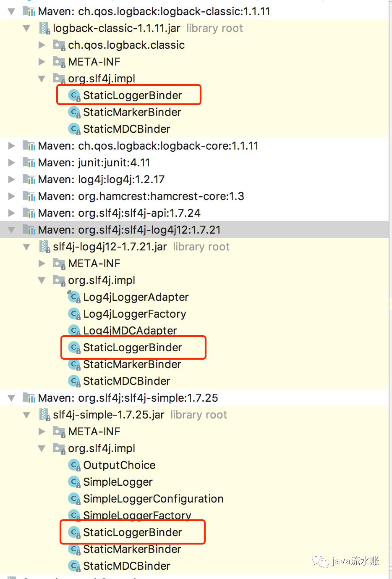The width and height of the screenshot is (392, 579).
Task: Expand the Maven junit:junit:4.11 library
Action: pos(12,163)
